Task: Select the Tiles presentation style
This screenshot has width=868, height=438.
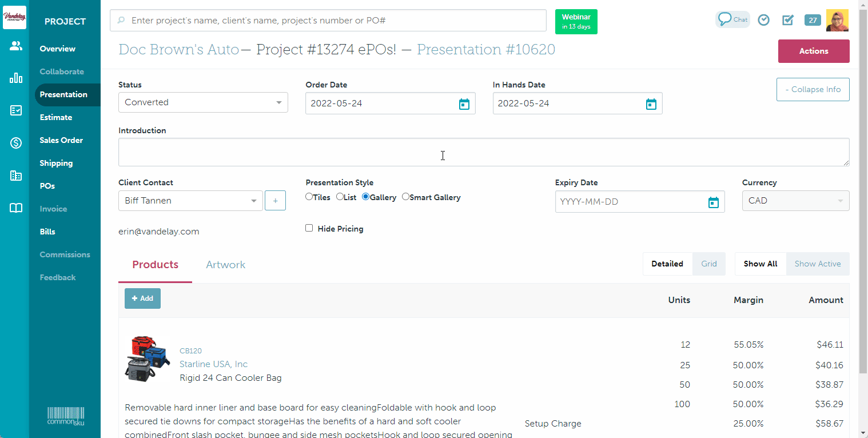Action: (x=309, y=197)
